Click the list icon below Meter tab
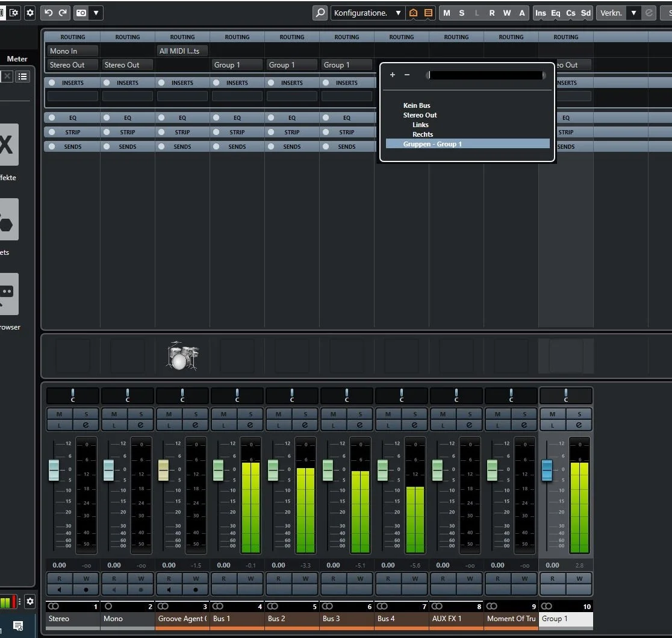Viewport: 672px width, 638px height. (x=23, y=77)
